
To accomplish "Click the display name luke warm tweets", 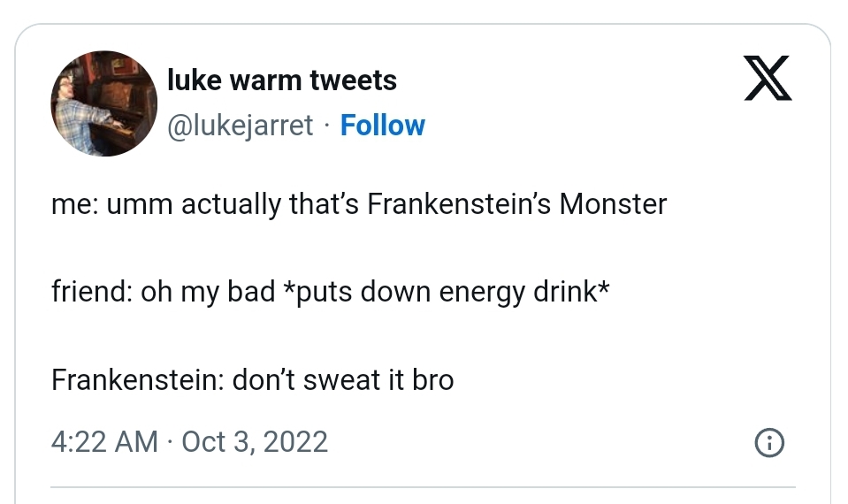I will 282,80.
